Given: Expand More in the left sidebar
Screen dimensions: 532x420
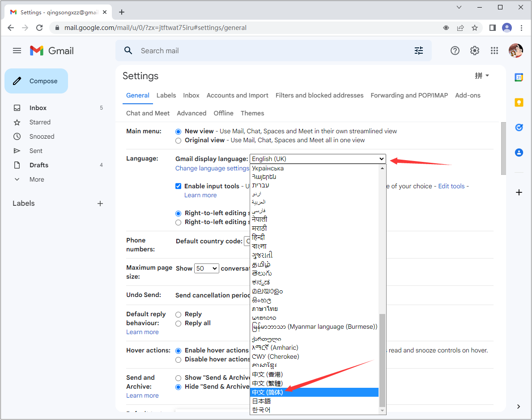Looking at the screenshot, I should [37, 179].
